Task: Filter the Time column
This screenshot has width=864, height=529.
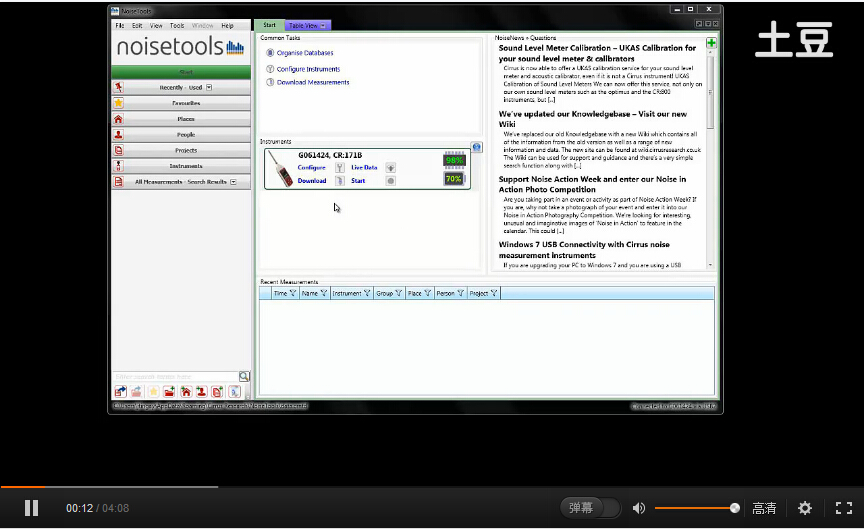Action: [x=293, y=293]
